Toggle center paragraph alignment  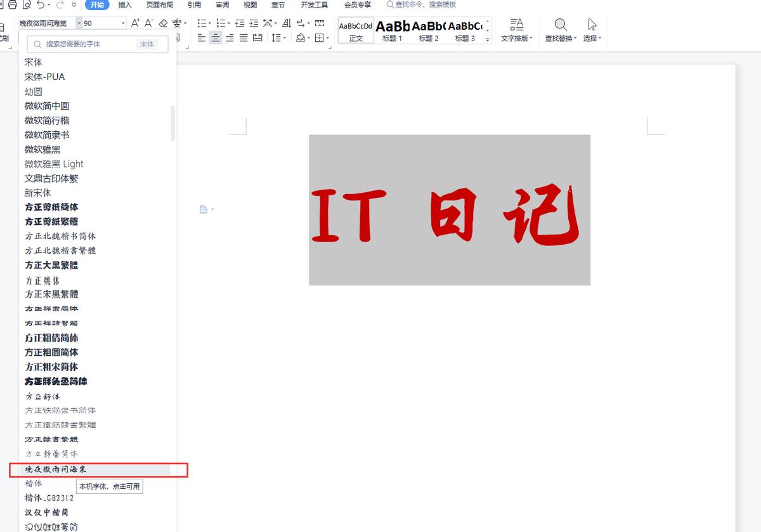[x=215, y=37]
